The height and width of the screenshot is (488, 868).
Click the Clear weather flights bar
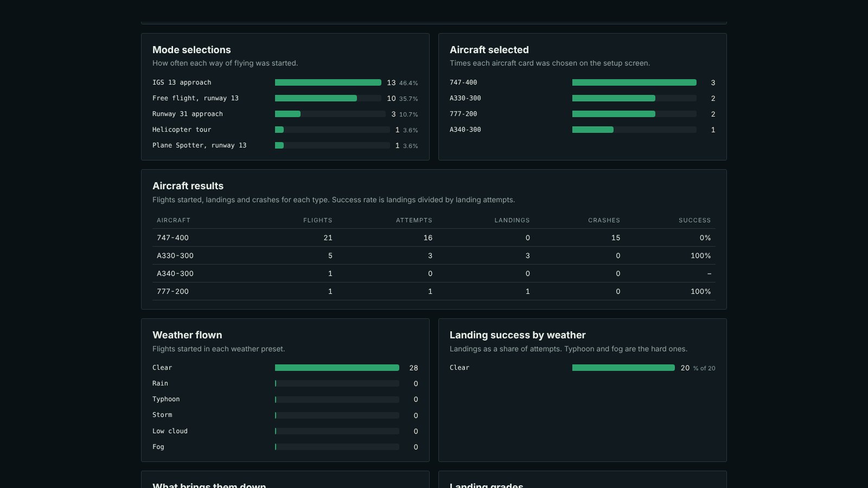337,368
